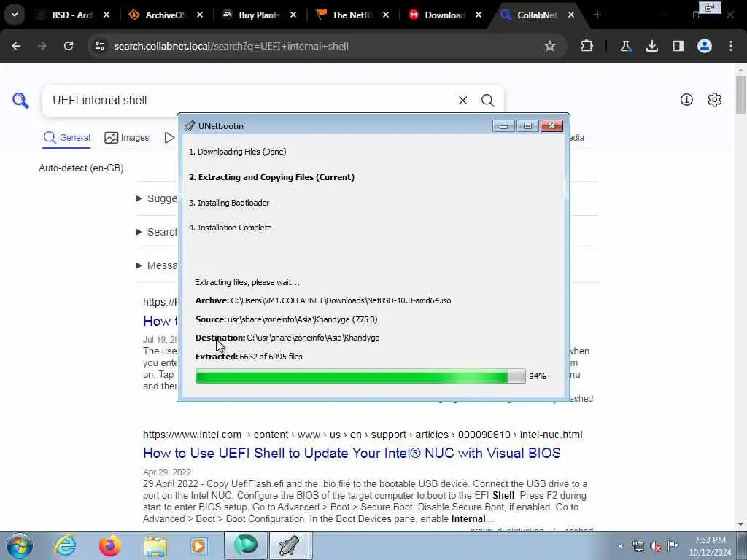Image resolution: width=747 pixels, height=560 pixels.
Task: Open the search info circle icon
Action: point(686,99)
